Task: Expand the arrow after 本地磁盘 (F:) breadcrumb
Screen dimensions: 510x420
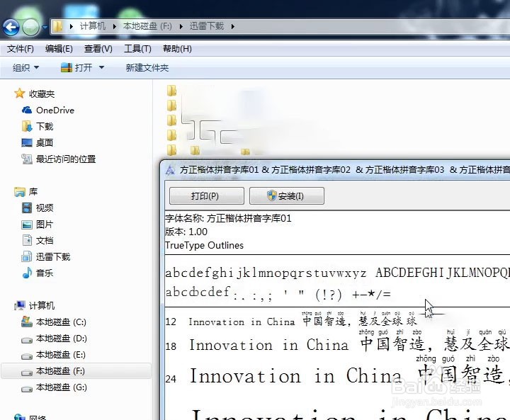Action: [x=181, y=26]
